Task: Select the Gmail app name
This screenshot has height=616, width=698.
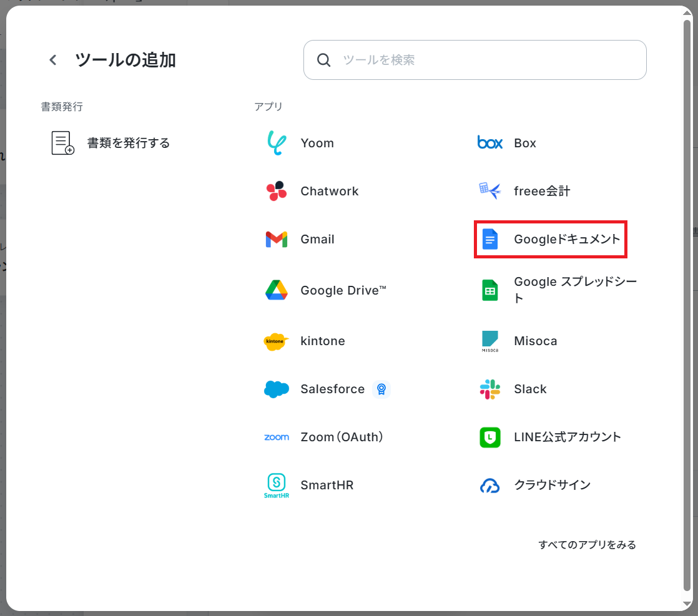Action: pos(317,239)
